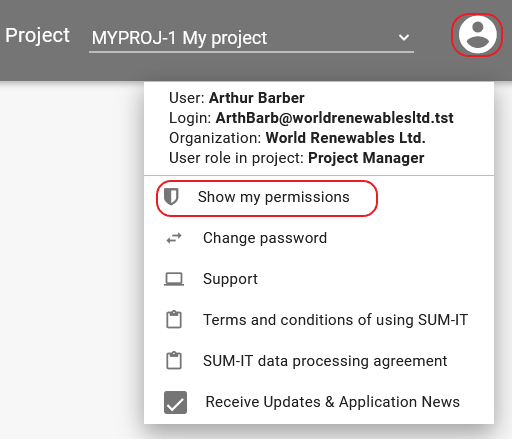Open SUM-IT data processing agreement
The image size is (512, 439).
pos(319,361)
